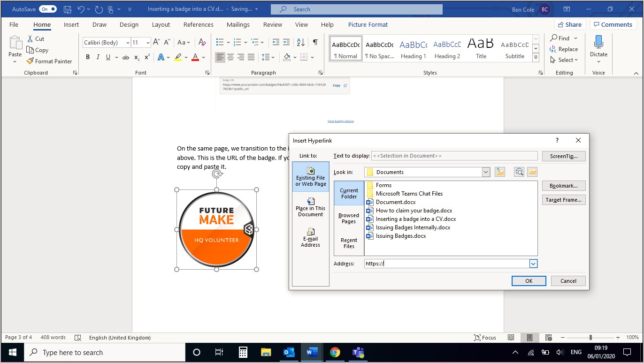Image resolution: width=644 pixels, height=363 pixels.
Task: Open the Design ribbon tab
Action: tap(129, 24)
